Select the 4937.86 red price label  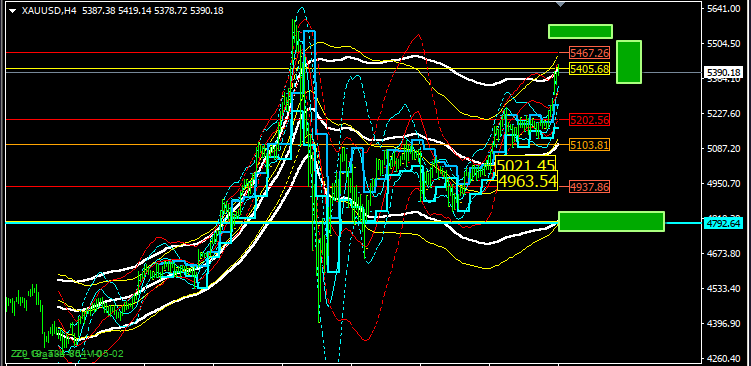pyautogui.click(x=590, y=187)
